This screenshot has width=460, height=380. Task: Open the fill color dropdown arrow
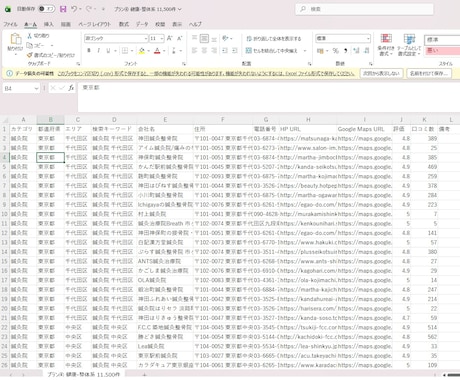tap(148, 51)
